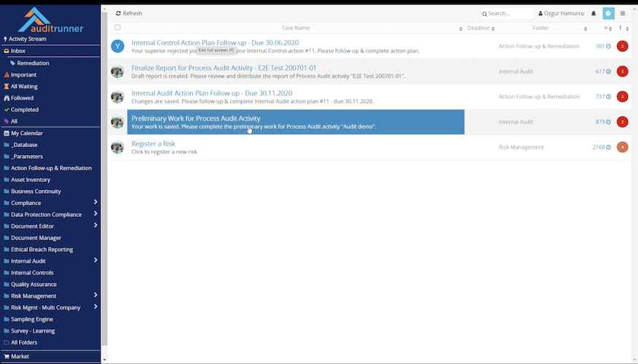Viewport: 638px width, 364px height.
Task: Show Important tasks
Action: 20,75
